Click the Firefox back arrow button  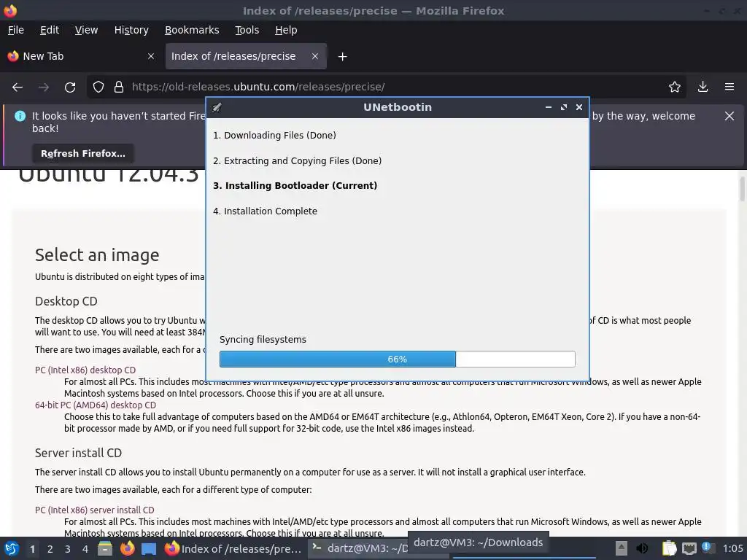tap(18, 87)
